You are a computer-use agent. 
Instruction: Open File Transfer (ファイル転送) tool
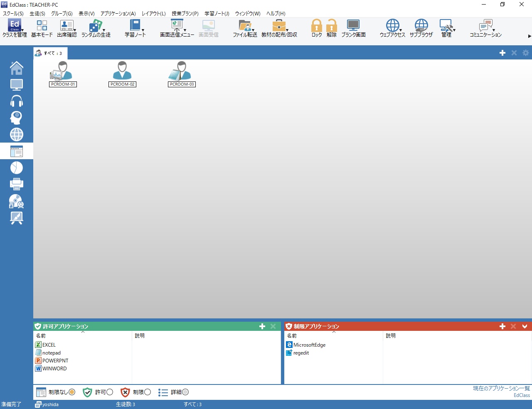(245, 28)
